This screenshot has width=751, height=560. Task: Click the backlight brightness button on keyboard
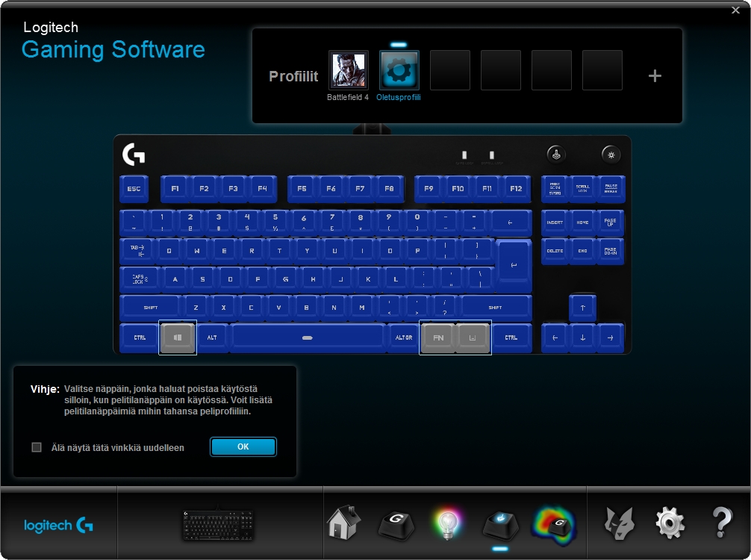(x=611, y=155)
